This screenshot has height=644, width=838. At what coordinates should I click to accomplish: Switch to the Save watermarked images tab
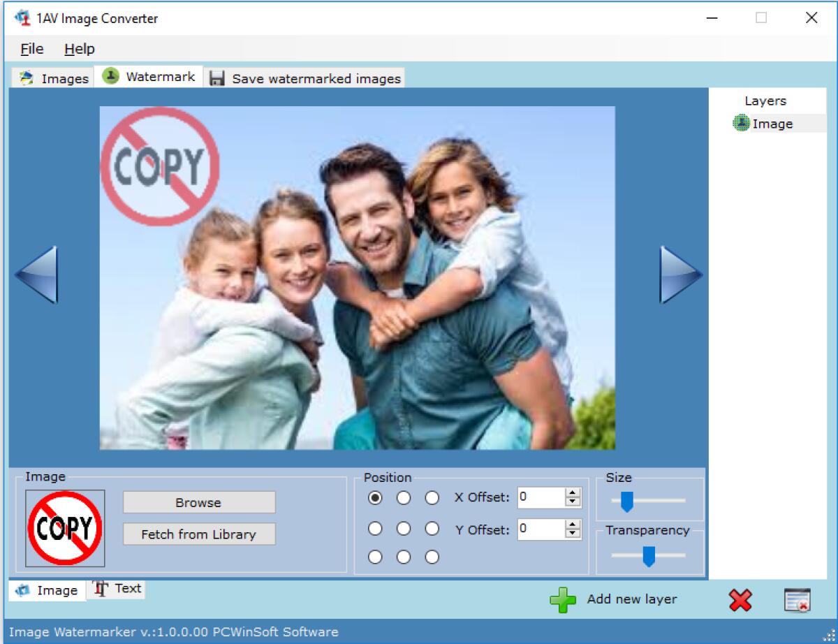[306, 78]
